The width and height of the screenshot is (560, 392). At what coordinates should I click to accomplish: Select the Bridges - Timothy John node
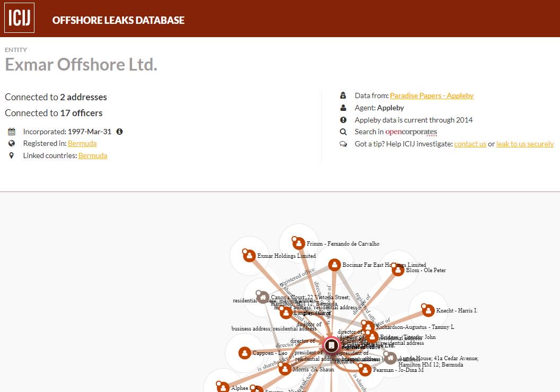point(372,337)
